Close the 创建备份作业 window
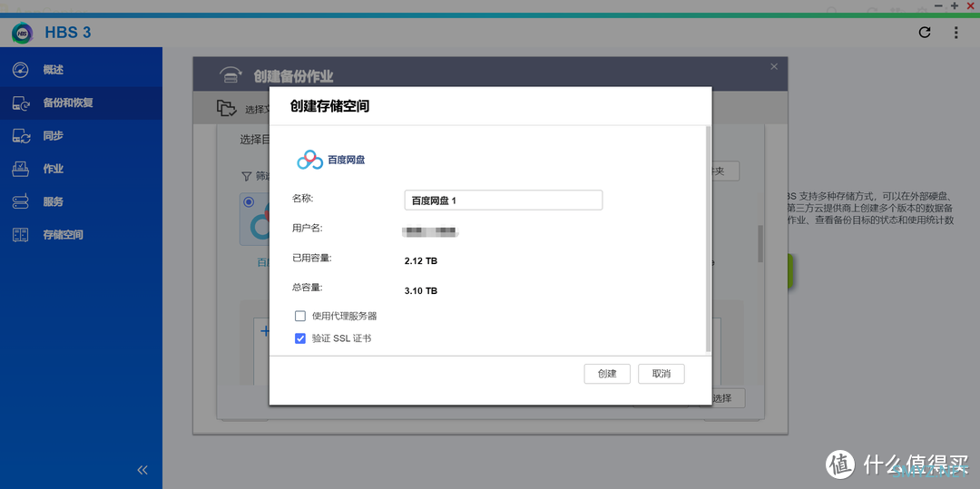The width and height of the screenshot is (980, 489). [x=774, y=67]
